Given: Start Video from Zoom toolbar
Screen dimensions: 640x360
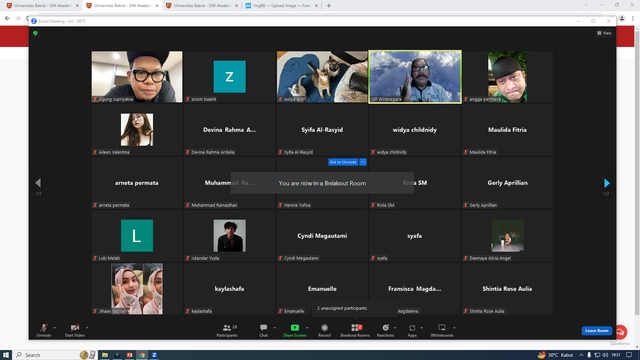Looking at the screenshot, I should pos(75,330).
